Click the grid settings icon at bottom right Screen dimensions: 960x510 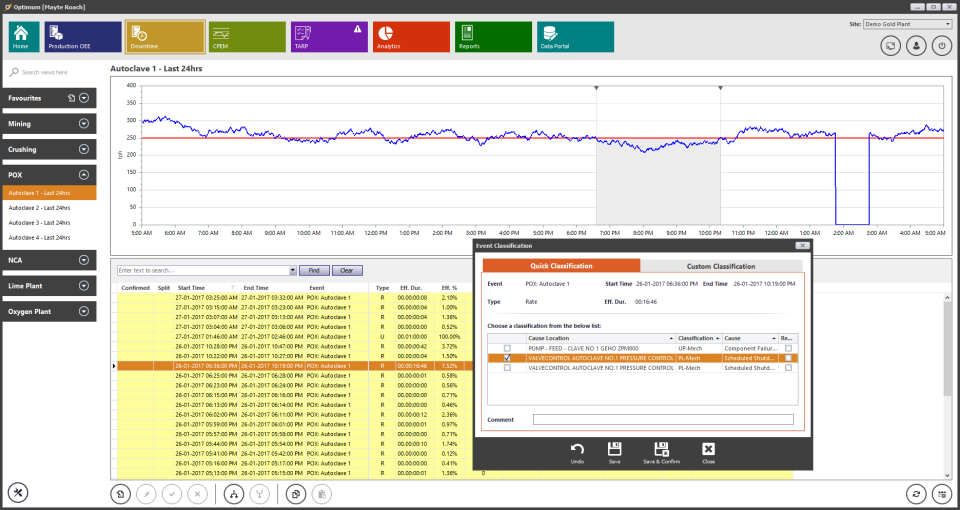(942, 494)
